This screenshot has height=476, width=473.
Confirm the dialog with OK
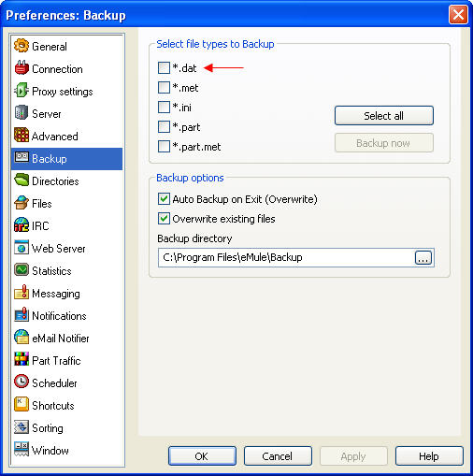tap(202, 456)
